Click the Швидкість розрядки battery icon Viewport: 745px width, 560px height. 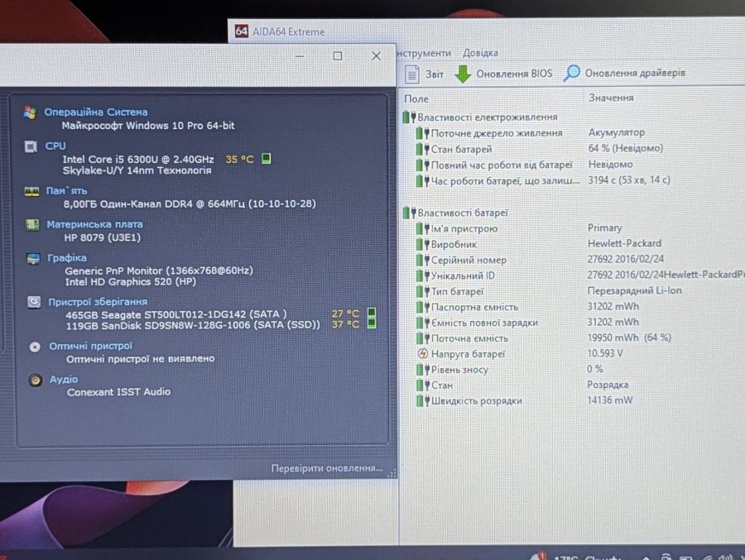pos(422,400)
